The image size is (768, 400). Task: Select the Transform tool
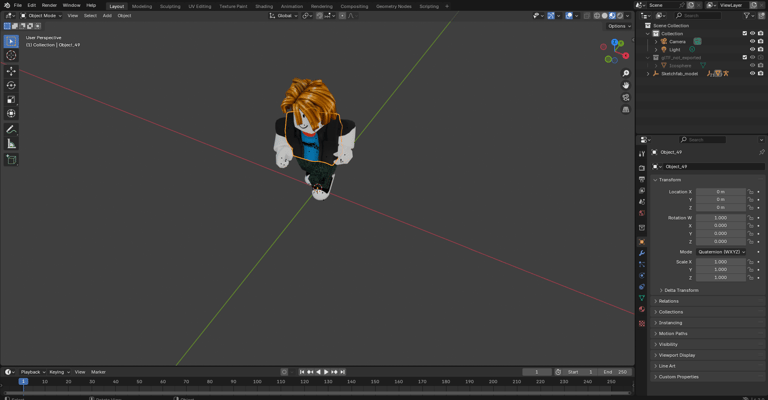[x=11, y=114]
